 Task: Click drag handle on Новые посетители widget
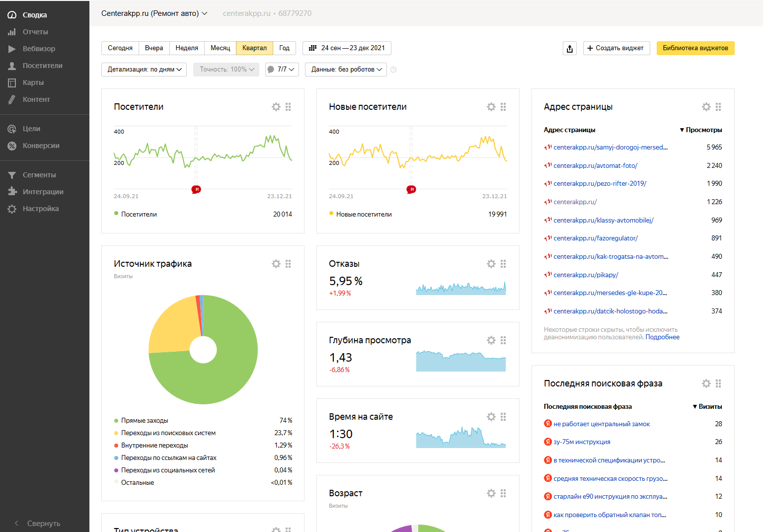tap(503, 107)
